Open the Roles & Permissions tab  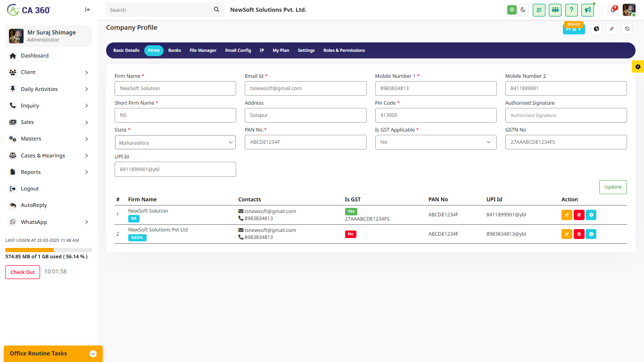344,50
